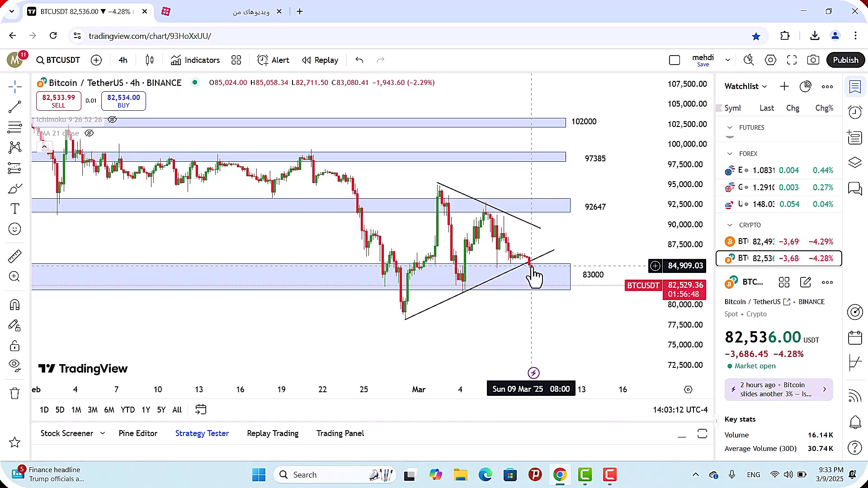Open indicator templates grid
This screenshot has height=488, width=868.
pyautogui.click(x=236, y=60)
